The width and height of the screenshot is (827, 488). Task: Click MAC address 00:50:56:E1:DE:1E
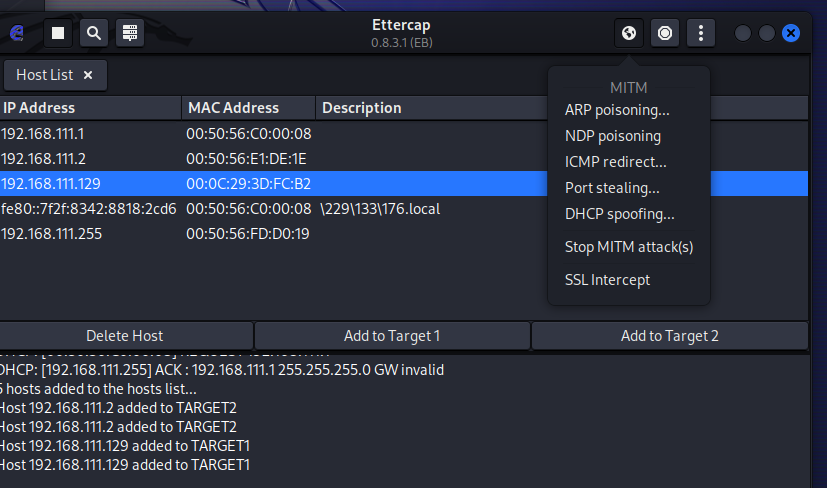pos(246,158)
